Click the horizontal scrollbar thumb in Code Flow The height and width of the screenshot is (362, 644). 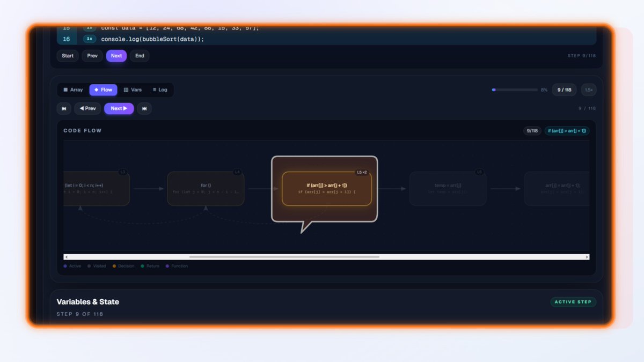tap(284, 257)
